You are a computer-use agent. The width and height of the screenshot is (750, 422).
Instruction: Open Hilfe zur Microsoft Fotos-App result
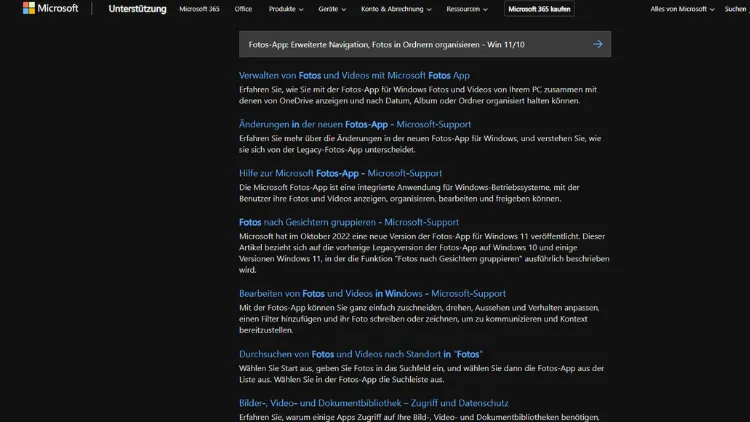point(341,173)
